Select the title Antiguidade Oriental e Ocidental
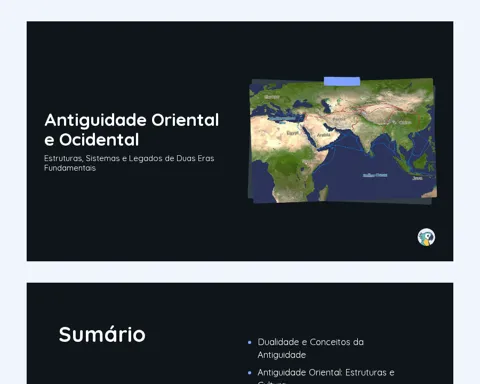 point(132,130)
